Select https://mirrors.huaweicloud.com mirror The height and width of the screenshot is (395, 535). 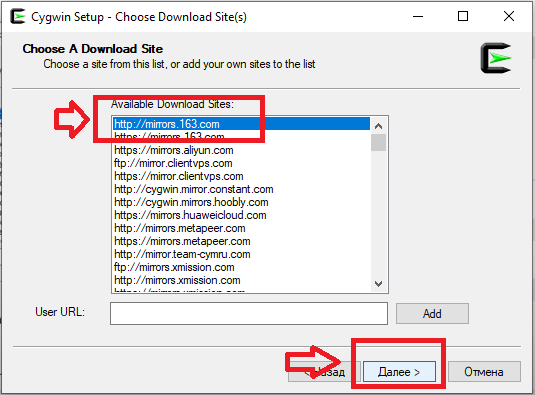241,215
